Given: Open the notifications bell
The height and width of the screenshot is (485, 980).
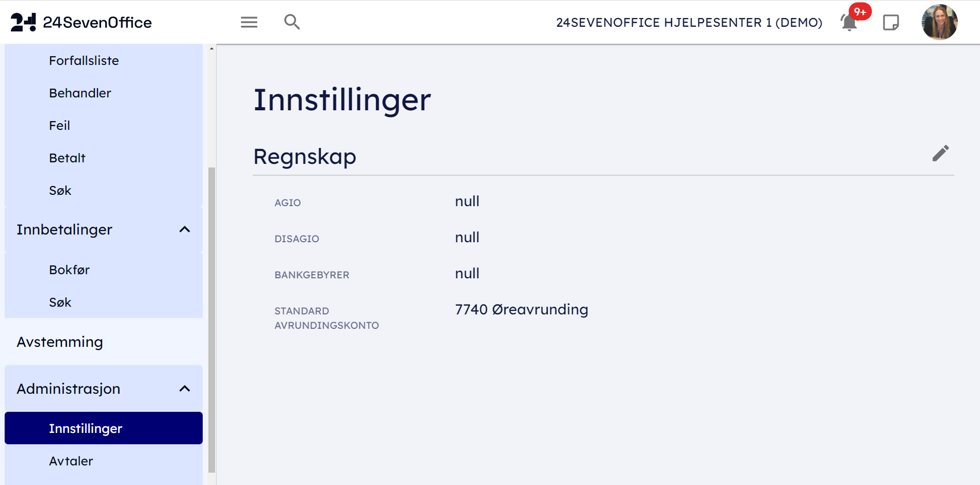Looking at the screenshot, I should [x=849, y=23].
